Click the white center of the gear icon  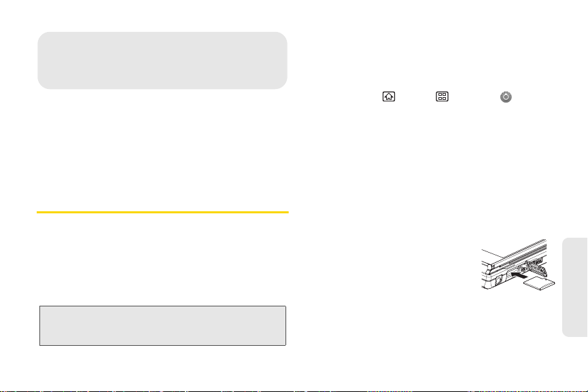click(x=506, y=97)
